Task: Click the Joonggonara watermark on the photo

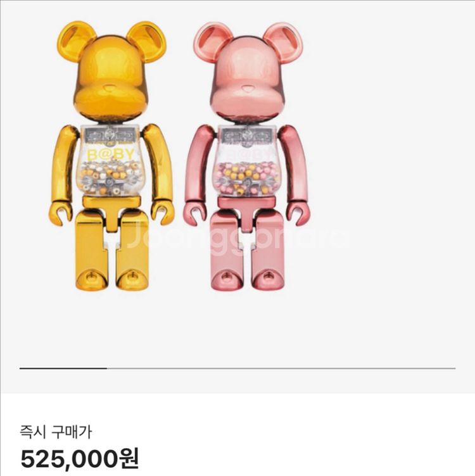Action: 237,237
